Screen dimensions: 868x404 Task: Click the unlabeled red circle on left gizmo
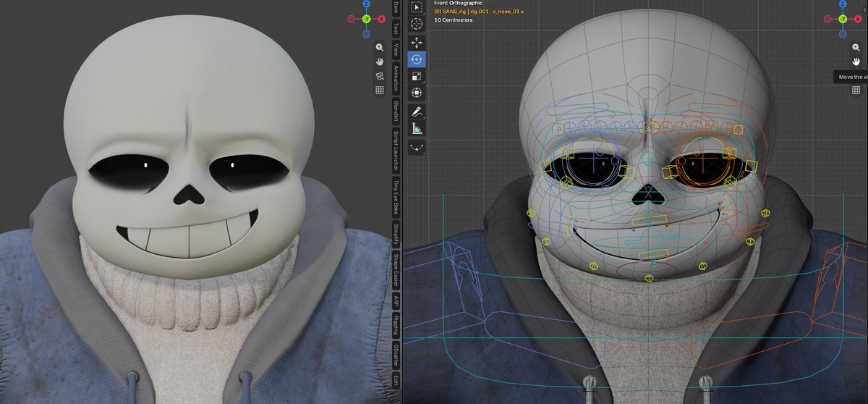(x=352, y=19)
